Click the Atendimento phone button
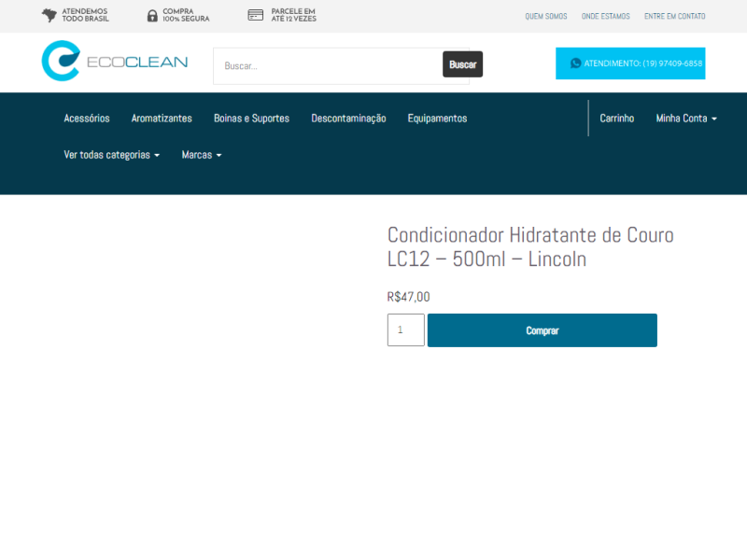The image size is (747, 560). tap(630, 63)
